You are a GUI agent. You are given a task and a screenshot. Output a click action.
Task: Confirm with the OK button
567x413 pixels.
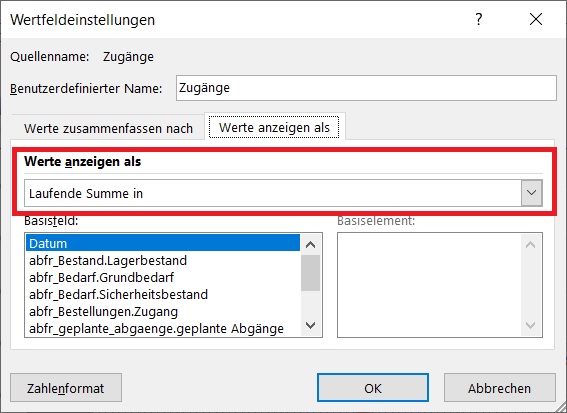[x=373, y=388]
